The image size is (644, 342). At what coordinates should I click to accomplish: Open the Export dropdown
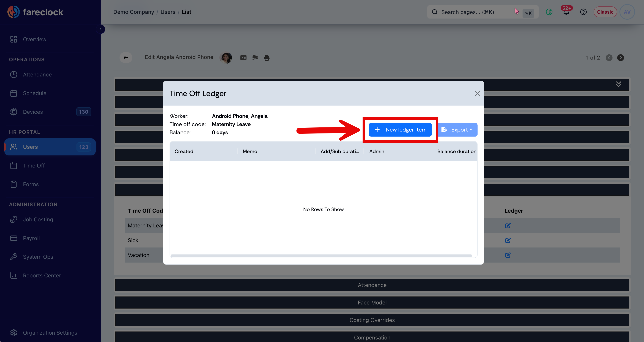click(x=458, y=130)
